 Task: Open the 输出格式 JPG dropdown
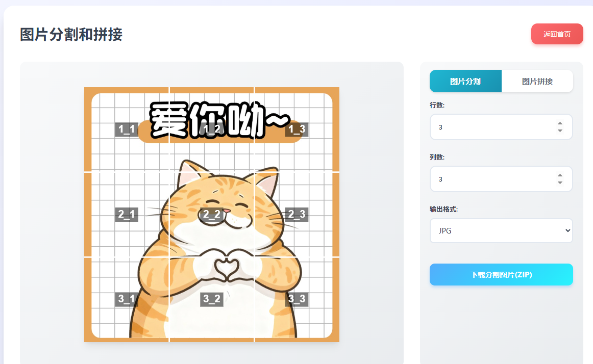(501, 230)
